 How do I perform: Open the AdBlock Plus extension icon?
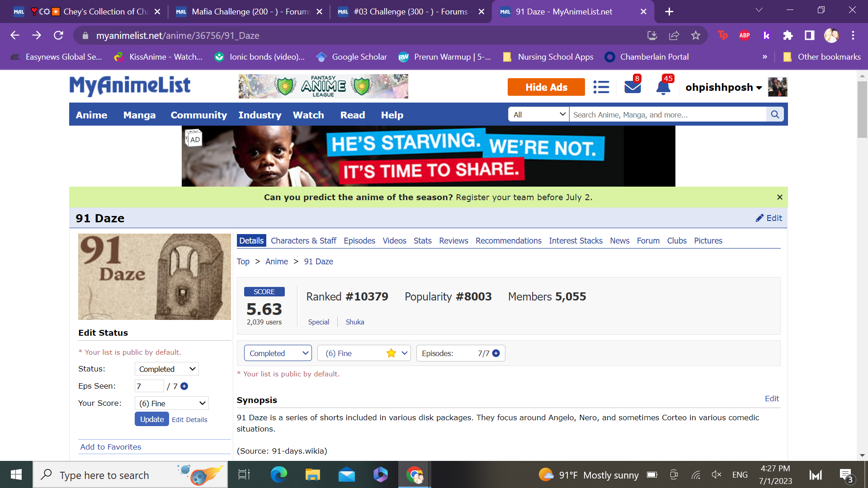coord(744,36)
